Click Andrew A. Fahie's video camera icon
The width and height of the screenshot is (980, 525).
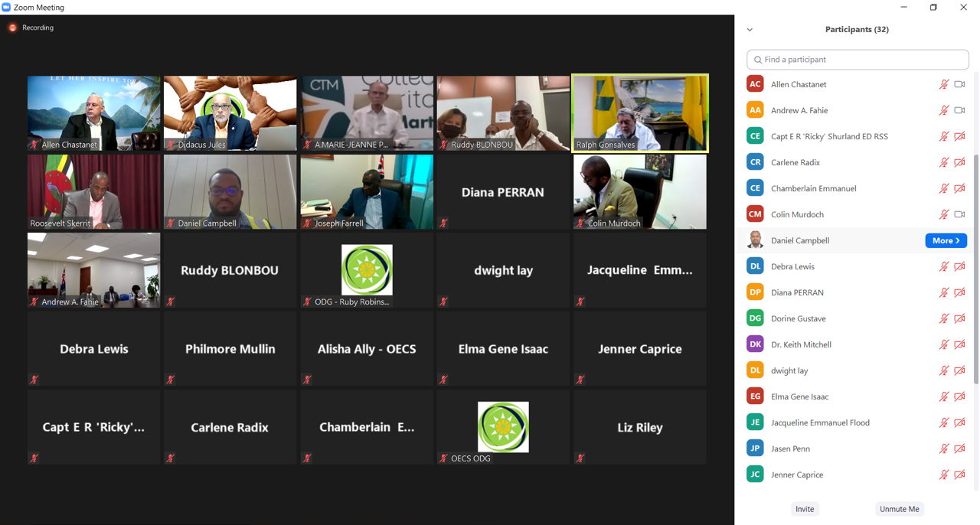coord(959,110)
